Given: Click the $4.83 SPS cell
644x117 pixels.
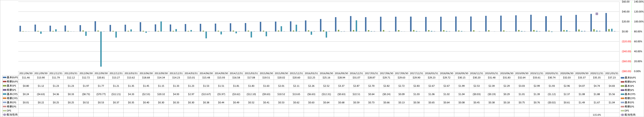Looking at the screenshot, I should click(612, 86).
